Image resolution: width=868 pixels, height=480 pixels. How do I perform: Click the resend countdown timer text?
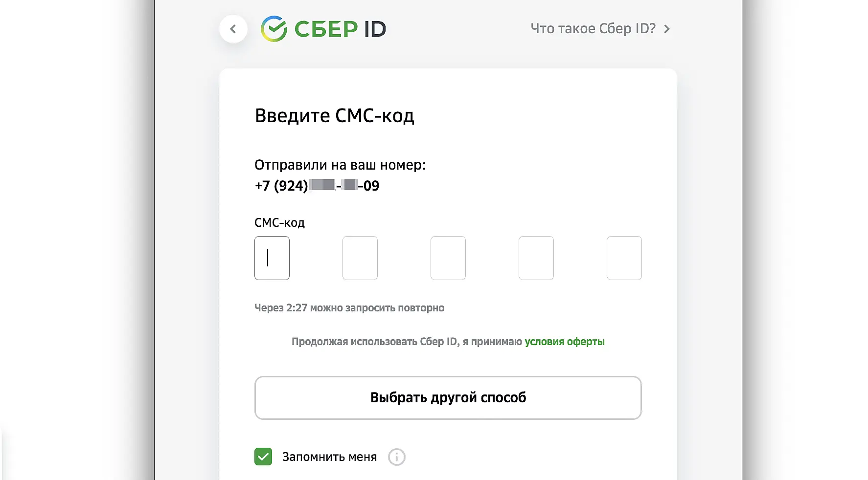coord(349,308)
